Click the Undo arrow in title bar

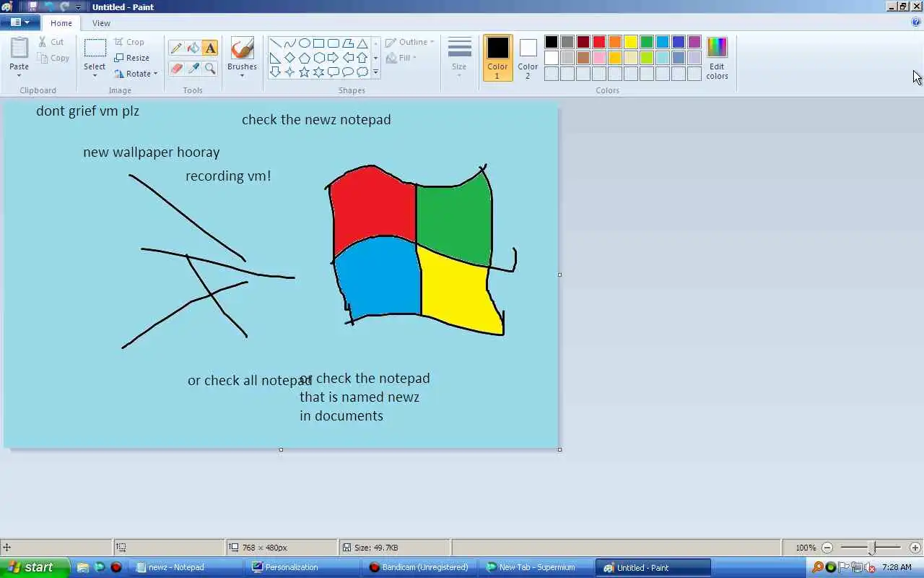(x=49, y=7)
